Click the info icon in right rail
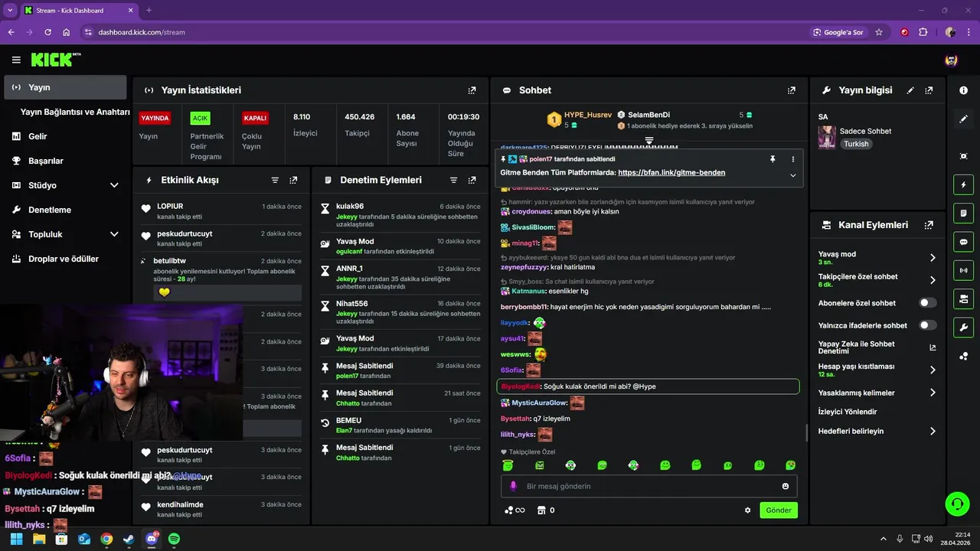Viewport: 980px width, 551px height. tap(963, 90)
